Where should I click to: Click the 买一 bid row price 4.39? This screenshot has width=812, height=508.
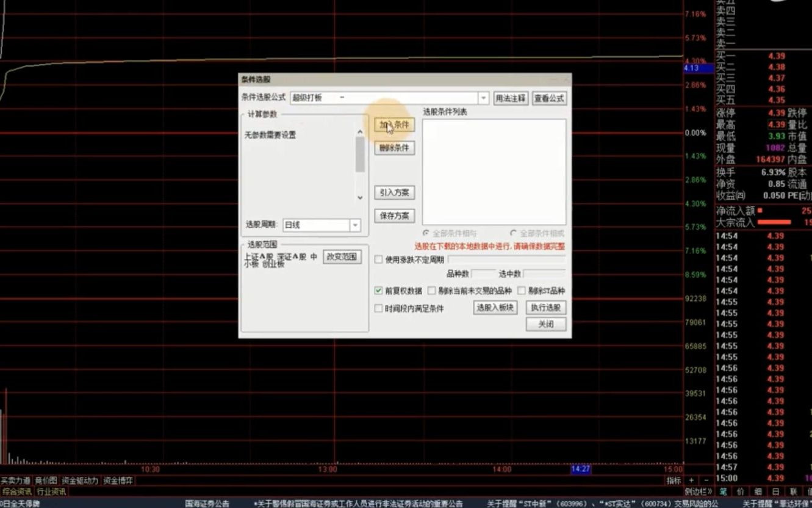click(777, 56)
